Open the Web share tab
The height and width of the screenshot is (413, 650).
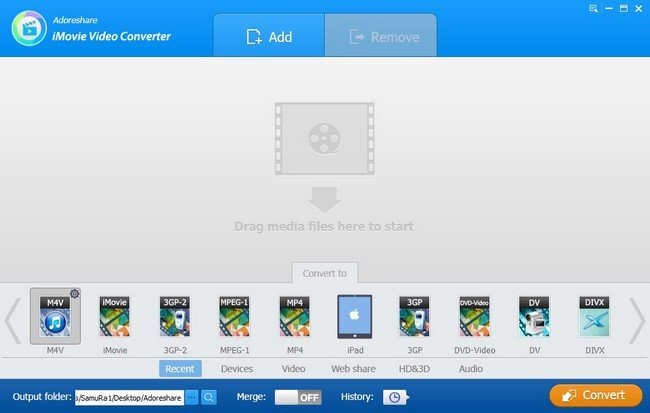352,369
